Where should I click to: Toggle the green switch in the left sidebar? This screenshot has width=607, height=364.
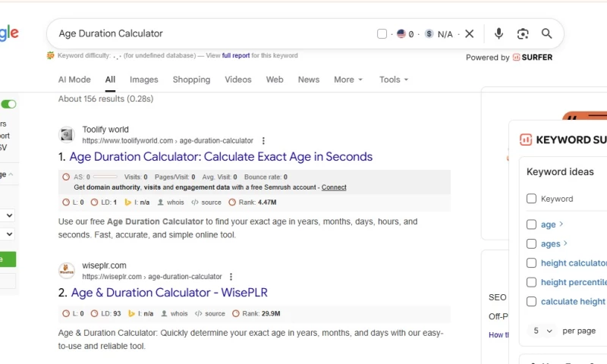8,104
